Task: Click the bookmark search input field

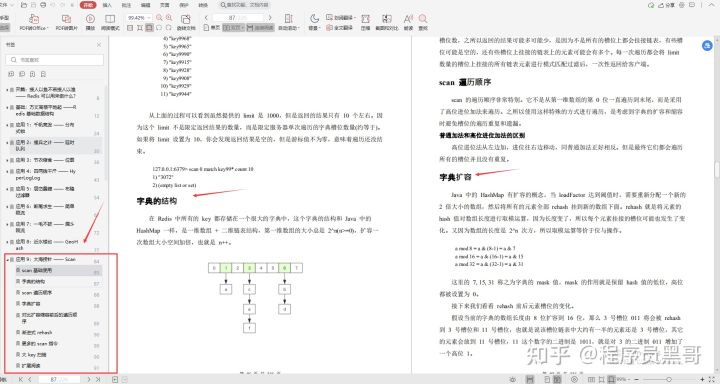Action: 55,60
